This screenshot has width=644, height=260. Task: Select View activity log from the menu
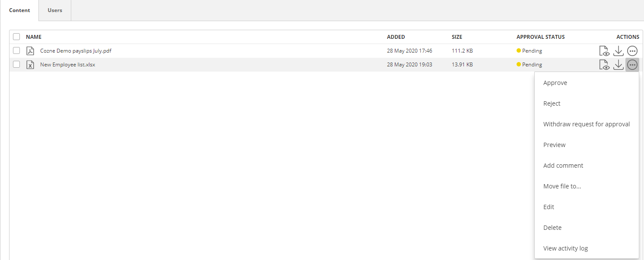(565, 248)
